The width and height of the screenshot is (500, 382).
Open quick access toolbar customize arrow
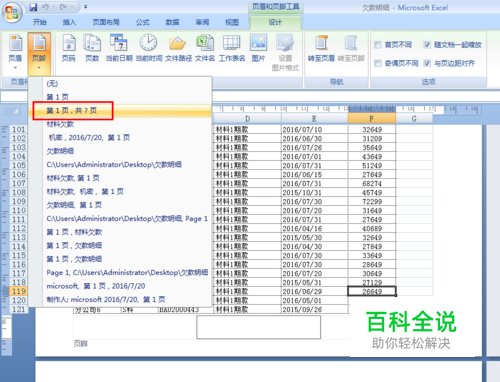[x=86, y=7]
